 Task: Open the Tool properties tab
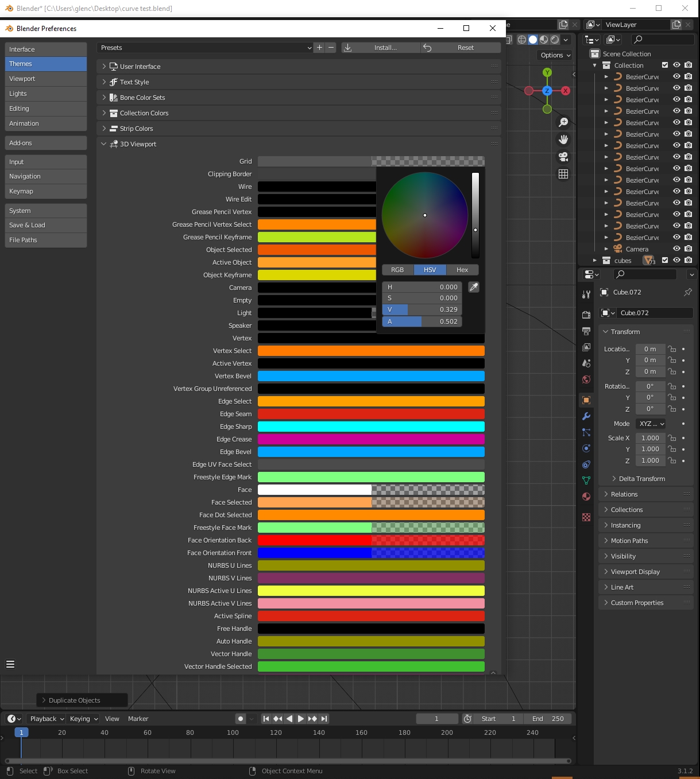coord(586,294)
